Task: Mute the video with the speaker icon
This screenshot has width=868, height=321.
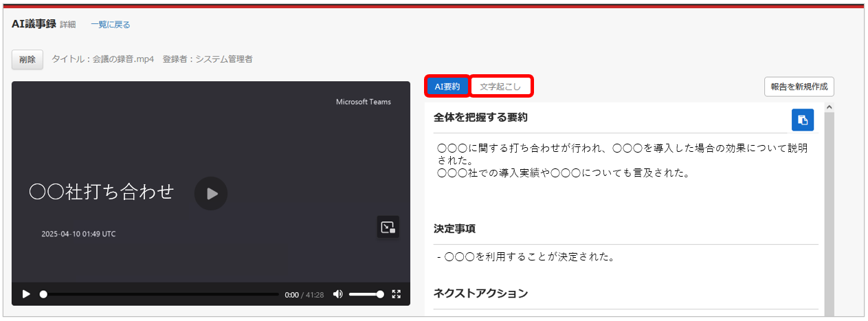Action: pyautogui.click(x=337, y=294)
